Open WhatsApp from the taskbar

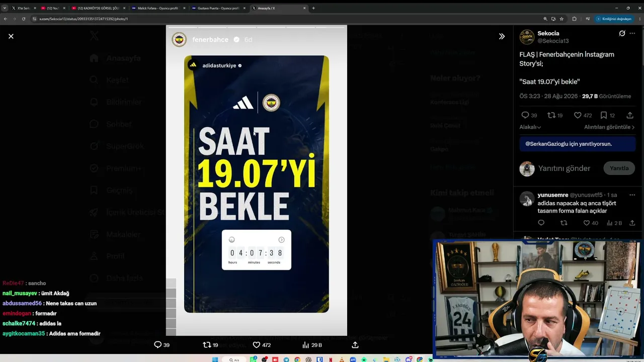(x=254, y=359)
